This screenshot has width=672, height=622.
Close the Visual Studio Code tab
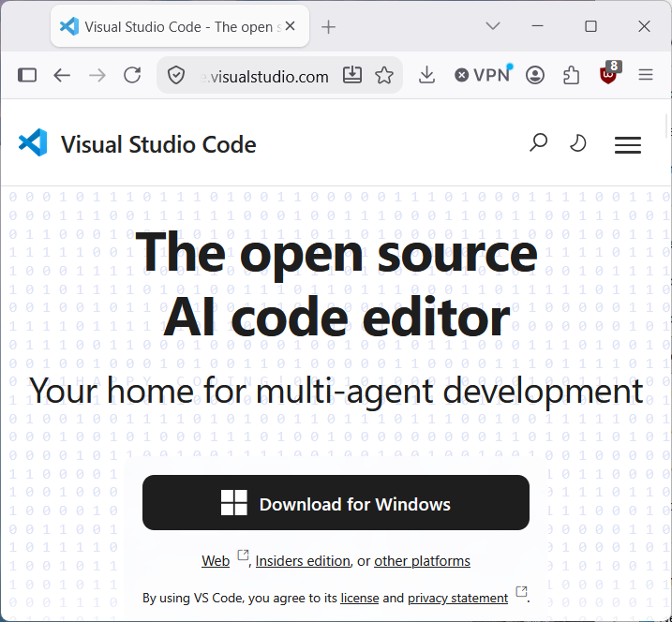(291, 26)
